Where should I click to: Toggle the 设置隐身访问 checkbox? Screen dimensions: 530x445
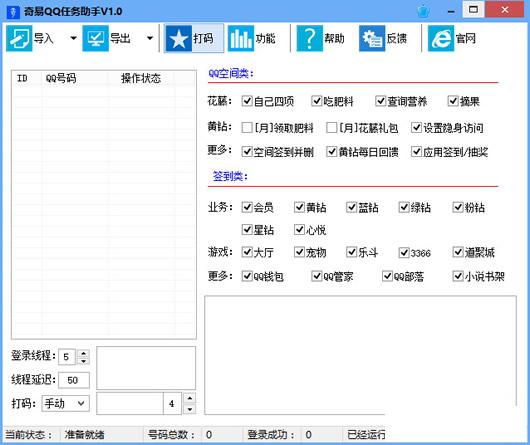(x=416, y=128)
